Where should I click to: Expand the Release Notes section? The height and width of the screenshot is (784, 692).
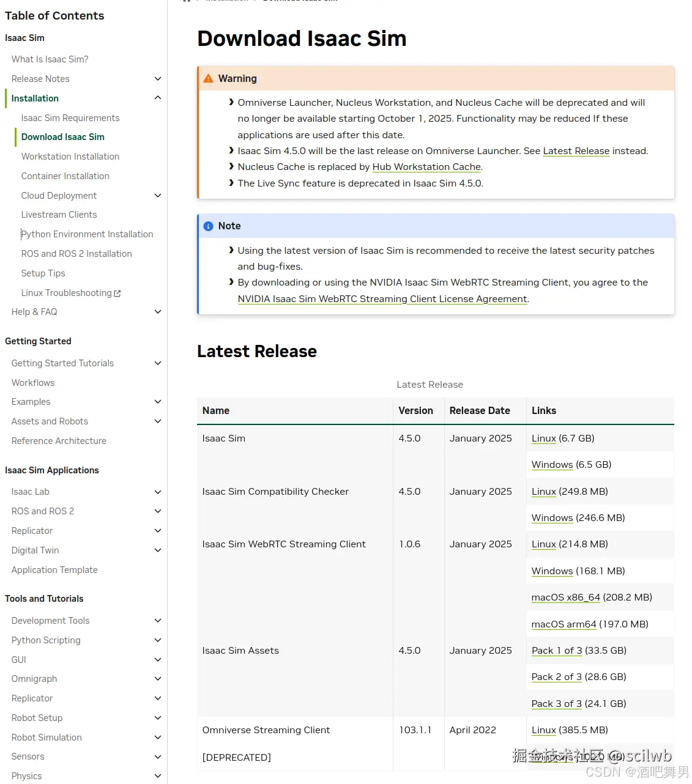pyautogui.click(x=158, y=79)
